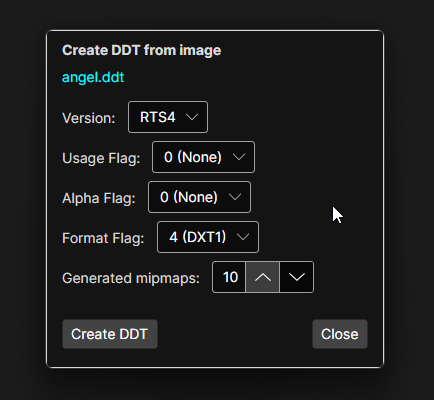Focus the mipmaps number field showing 10

[229, 277]
